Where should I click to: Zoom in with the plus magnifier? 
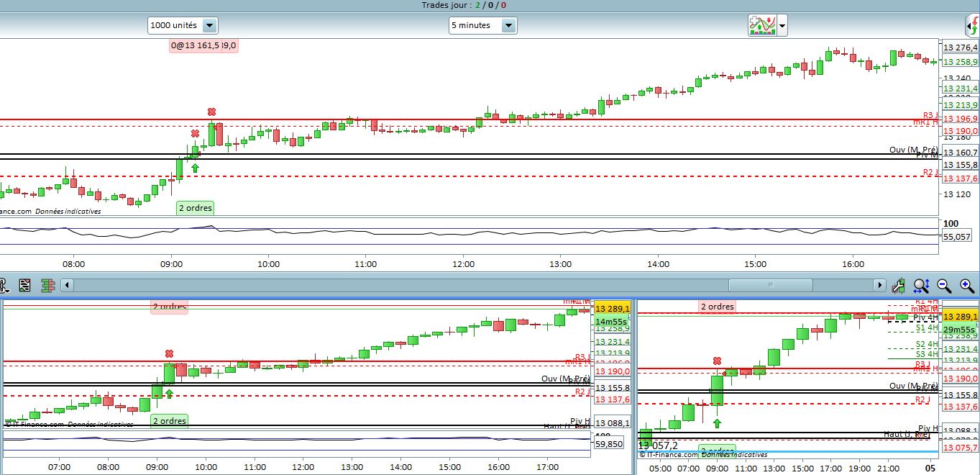[x=967, y=286]
